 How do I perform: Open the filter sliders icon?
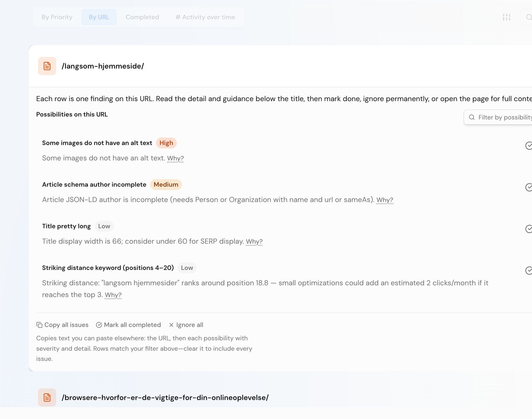(x=507, y=17)
